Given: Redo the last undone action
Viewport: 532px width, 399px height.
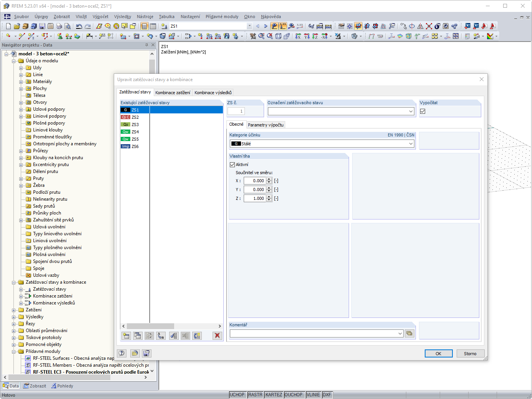Looking at the screenshot, I should tap(88, 26).
